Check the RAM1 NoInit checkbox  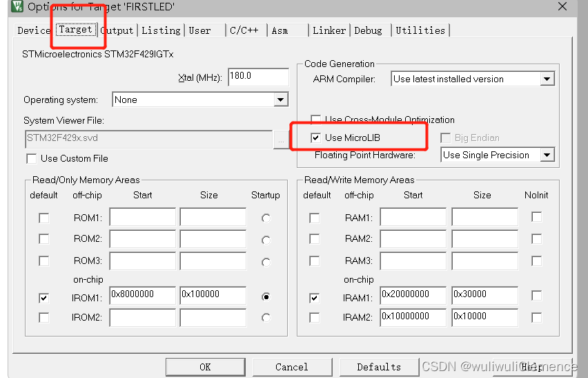537,217
